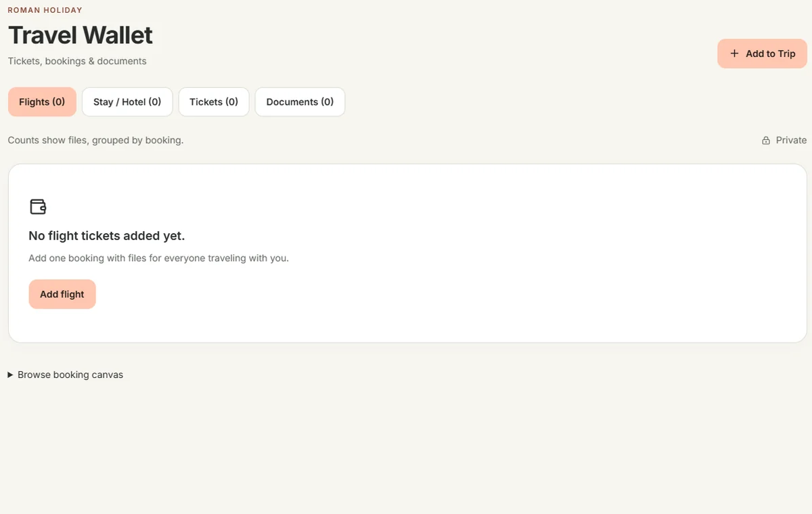Switch to the Stay / Hotel (0) tab

127,102
